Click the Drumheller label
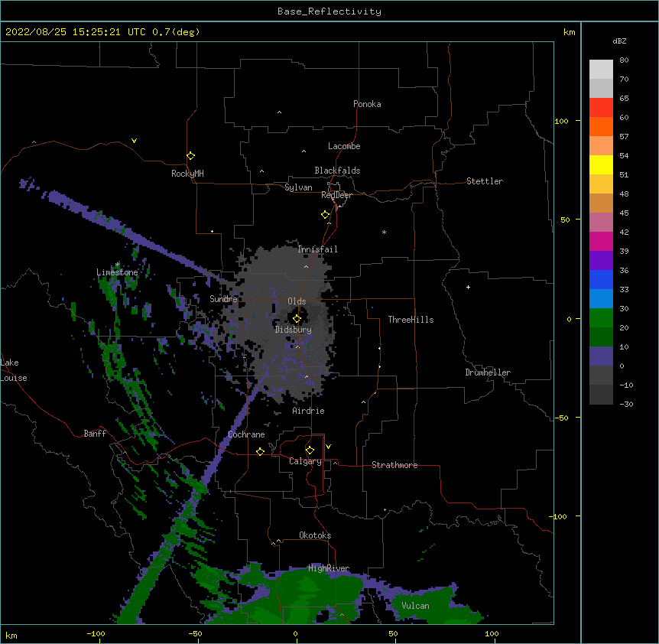Screen dimensions: 659x644 click(x=488, y=372)
